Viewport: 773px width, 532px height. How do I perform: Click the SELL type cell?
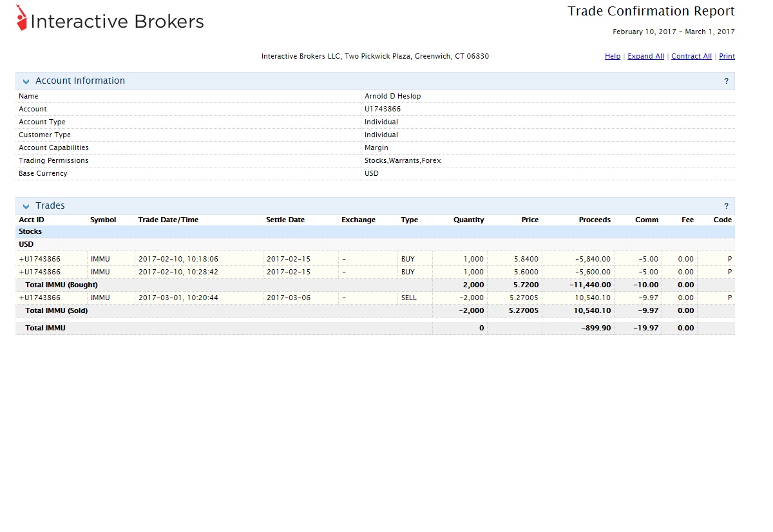click(x=409, y=298)
